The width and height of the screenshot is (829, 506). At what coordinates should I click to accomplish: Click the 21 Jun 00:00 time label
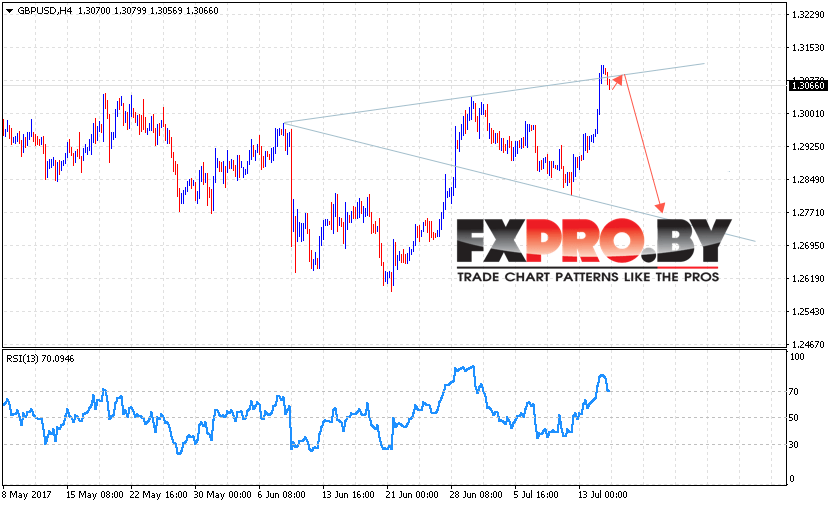click(412, 495)
